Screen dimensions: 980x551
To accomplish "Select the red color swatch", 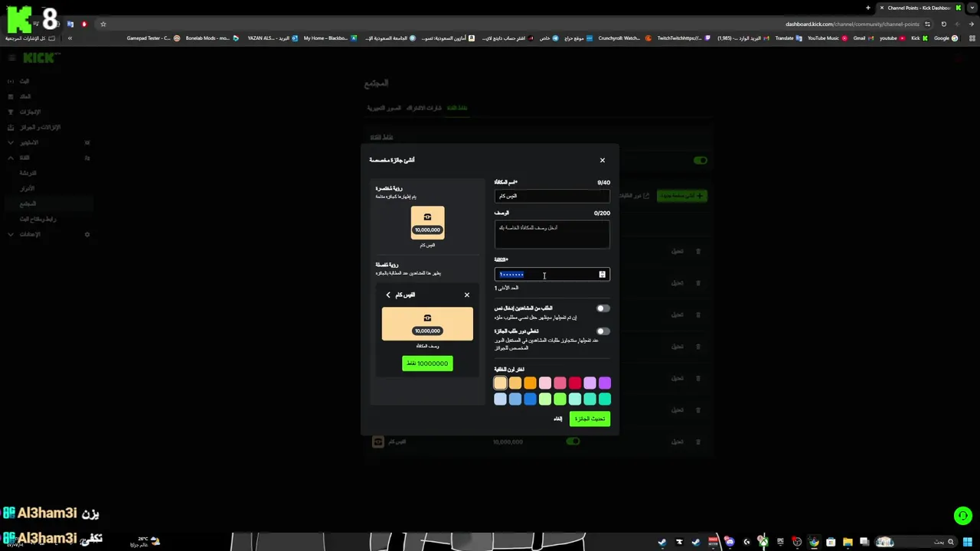I will pos(575,383).
